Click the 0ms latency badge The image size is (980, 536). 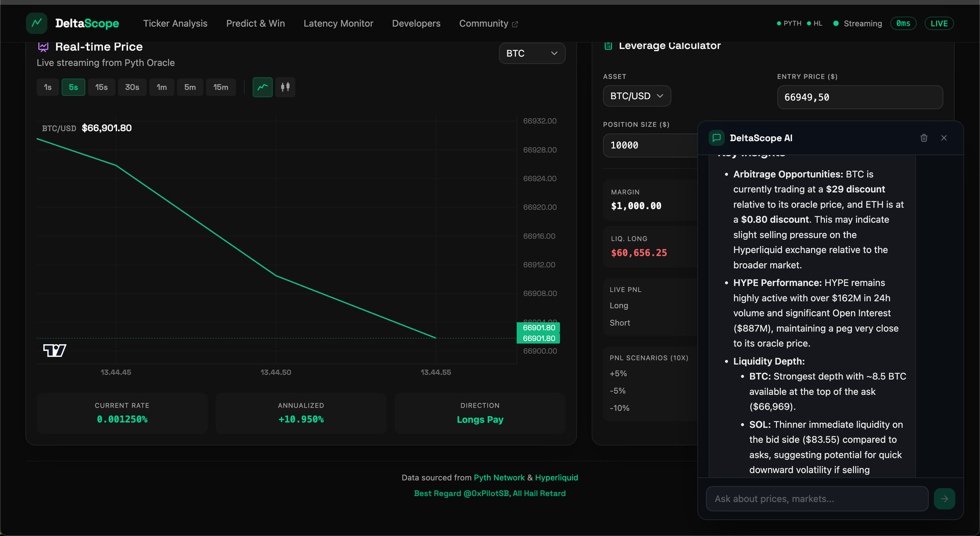pos(903,23)
